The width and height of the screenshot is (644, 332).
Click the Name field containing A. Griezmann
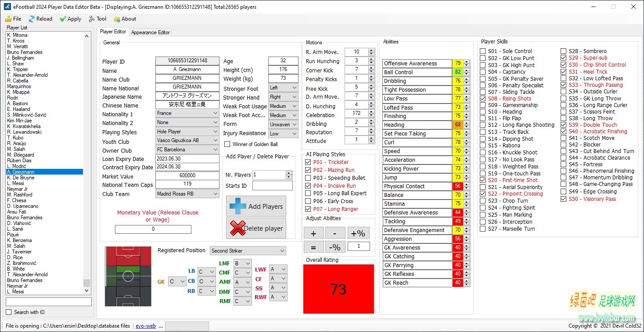(187, 70)
